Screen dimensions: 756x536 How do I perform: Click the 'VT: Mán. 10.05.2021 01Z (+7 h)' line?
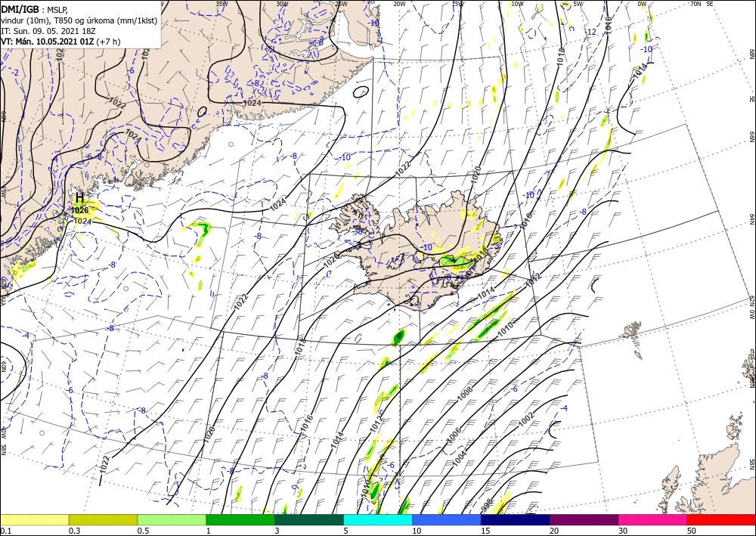click(x=60, y=42)
